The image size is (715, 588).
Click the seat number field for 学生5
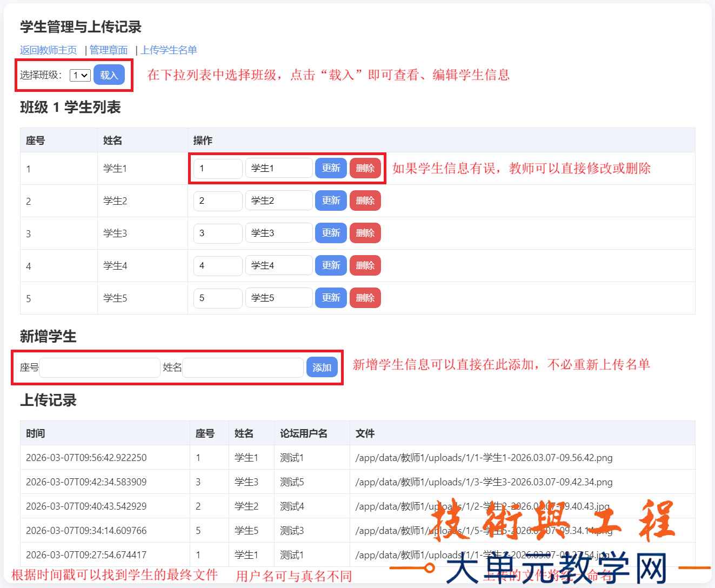coord(217,297)
